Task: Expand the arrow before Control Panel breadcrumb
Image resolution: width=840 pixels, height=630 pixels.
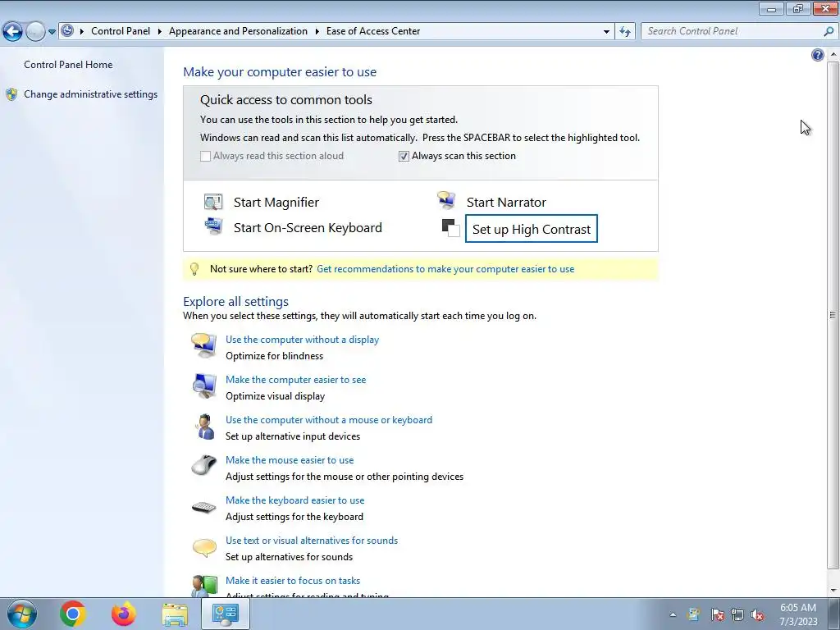Action: [82, 31]
